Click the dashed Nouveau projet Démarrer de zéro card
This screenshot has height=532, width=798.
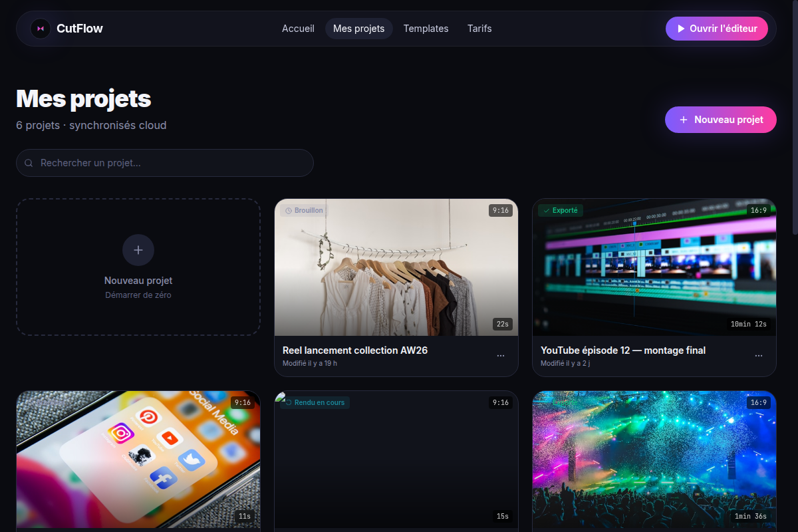coord(138,267)
